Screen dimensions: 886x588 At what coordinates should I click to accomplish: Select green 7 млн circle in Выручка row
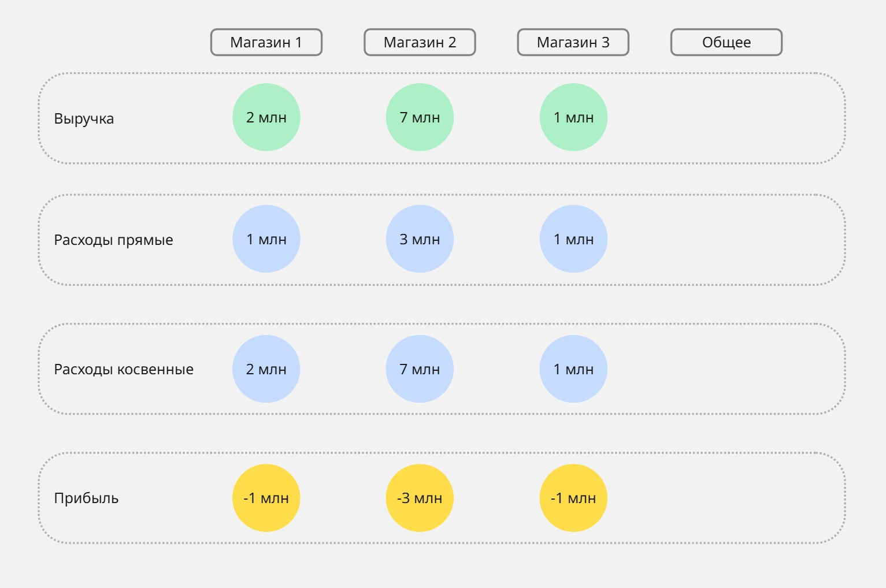(420, 117)
